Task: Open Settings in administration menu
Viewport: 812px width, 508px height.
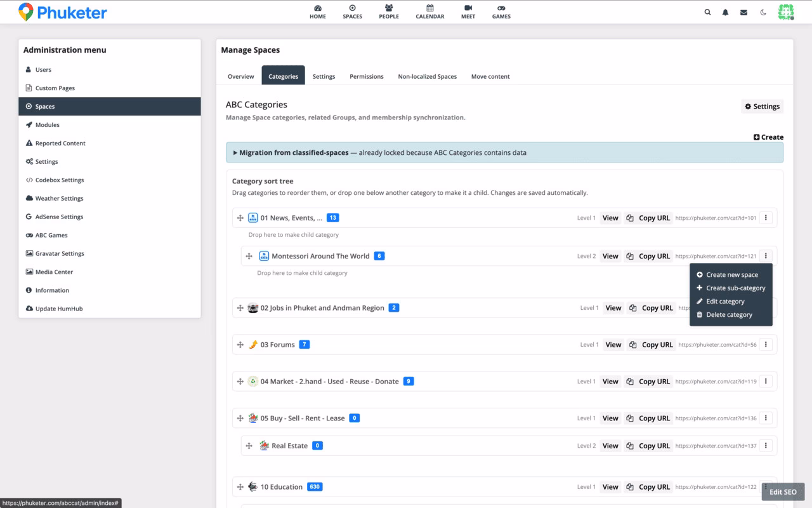Action: 110,162
